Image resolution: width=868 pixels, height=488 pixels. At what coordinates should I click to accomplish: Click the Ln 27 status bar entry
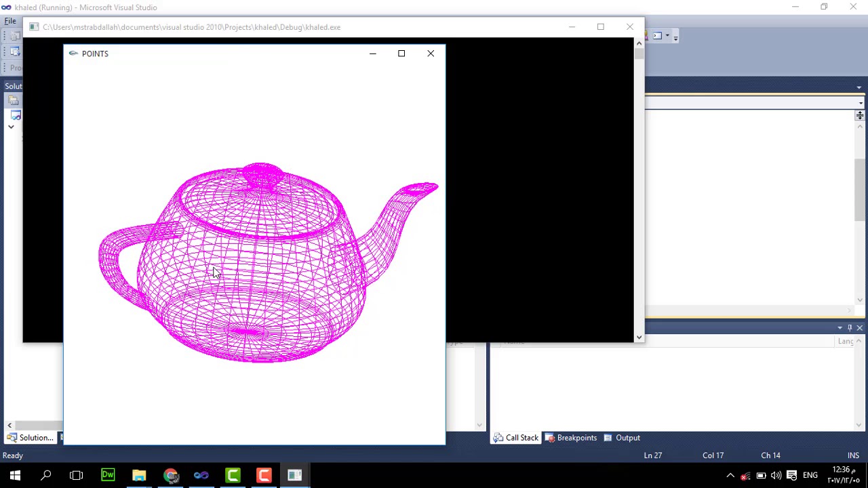(x=653, y=455)
